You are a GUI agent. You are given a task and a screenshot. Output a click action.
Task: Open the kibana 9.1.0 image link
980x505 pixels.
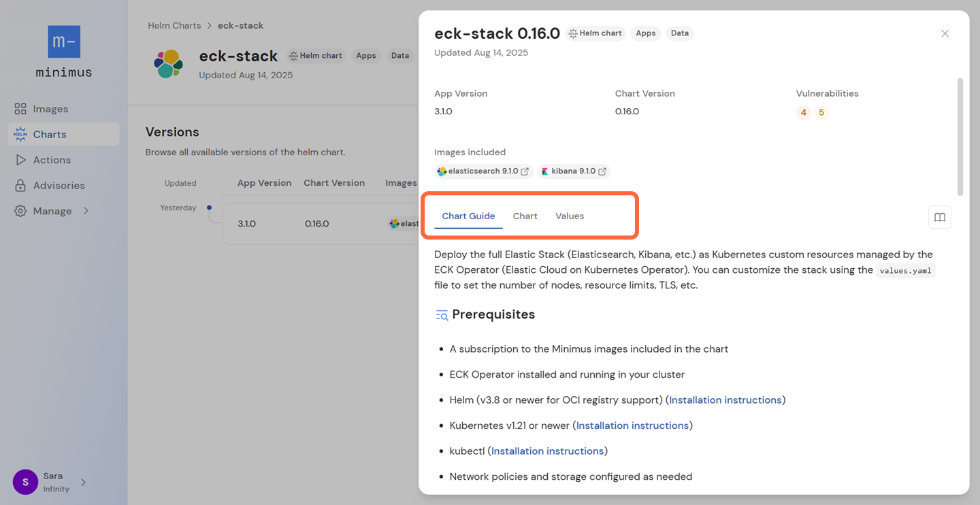573,172
